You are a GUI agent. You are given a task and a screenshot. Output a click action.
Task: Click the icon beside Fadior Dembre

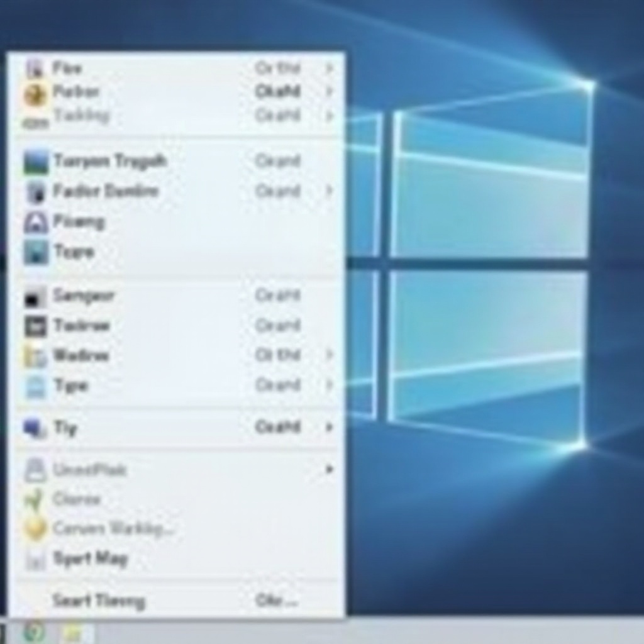[x=36, y=192]
